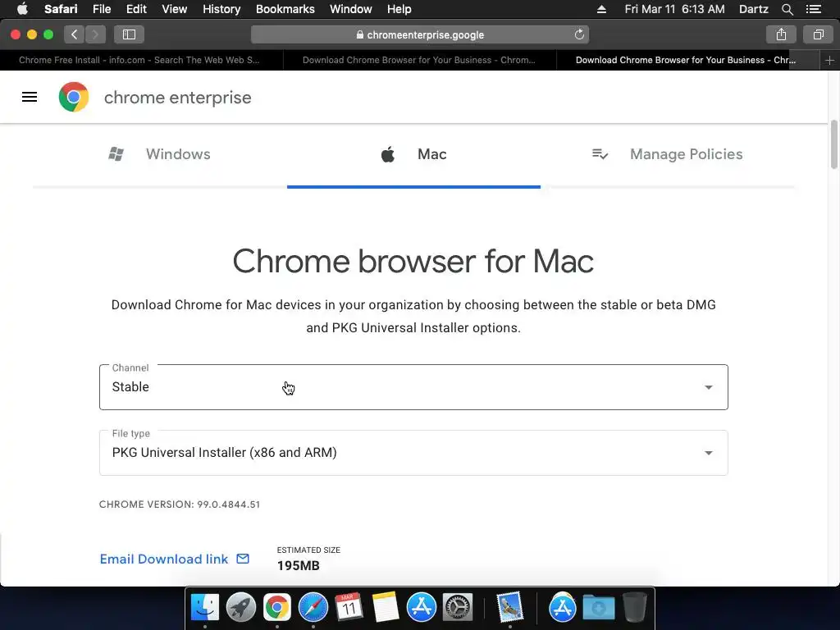The image size is (840, 630).
Task: Click the Dartz user name in menu bar
Action: [754, 9]
